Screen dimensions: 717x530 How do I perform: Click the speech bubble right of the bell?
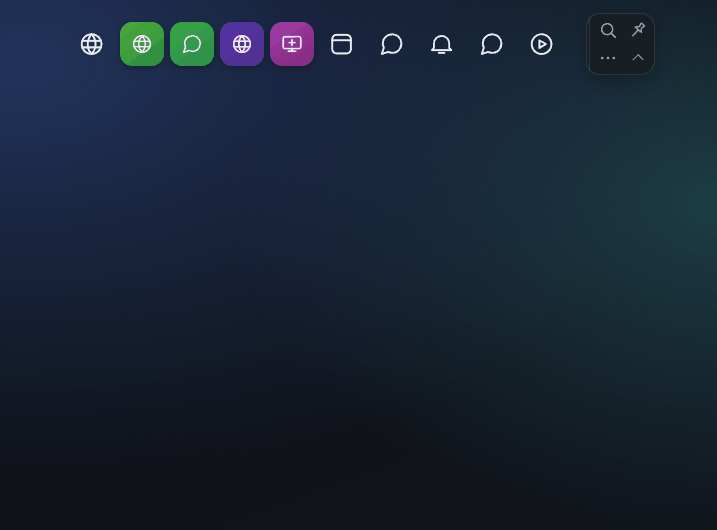(492, 44)
